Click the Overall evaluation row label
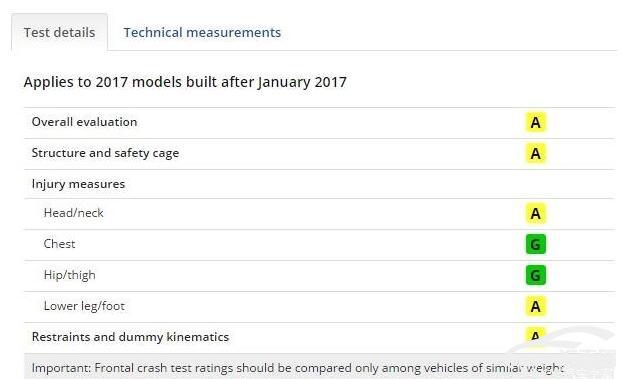Viewport: 621px width, 379px height. pos(84,122)
